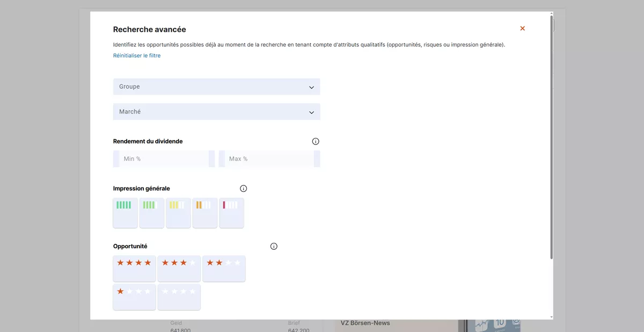The height and width of the screenshot is (332, 644).
Task: Show info for Rendement du dividende
Action: 316,142
